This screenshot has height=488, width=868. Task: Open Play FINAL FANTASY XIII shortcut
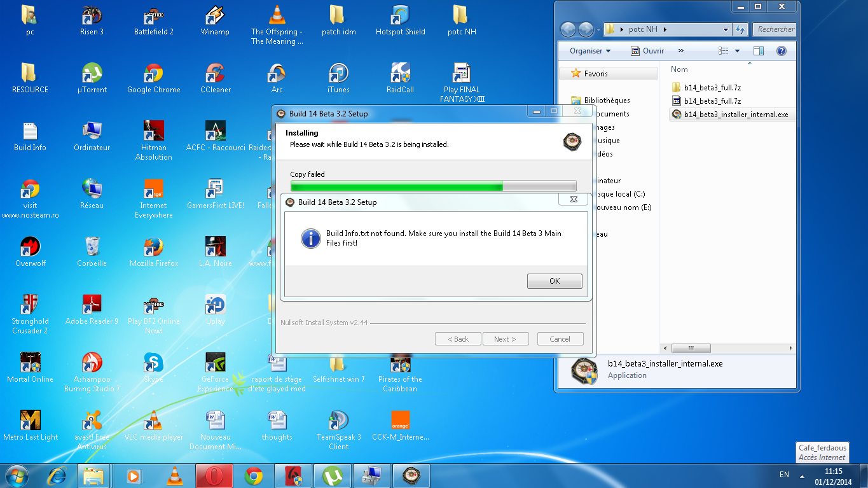point(462,83)
